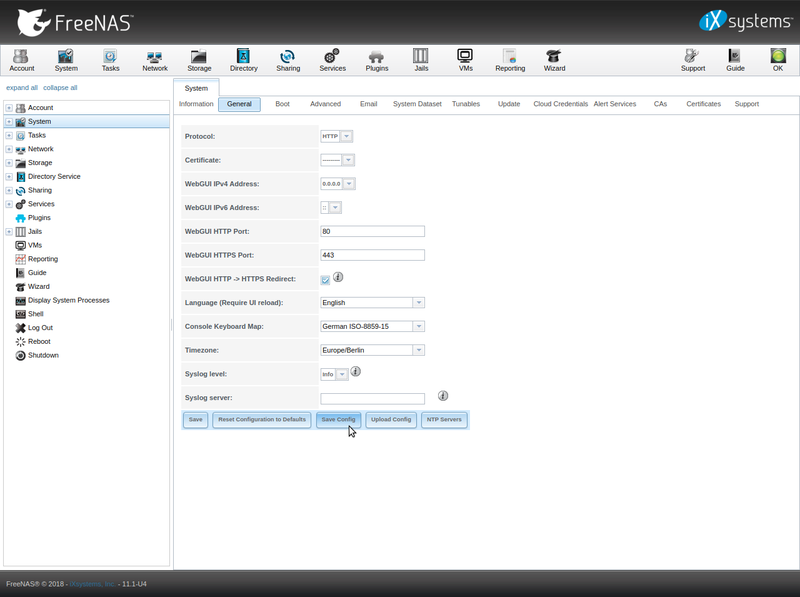Open Account in the top toolbar
Image resolution: width=800 pixels, height=597 pixels.
click(21, 60)
